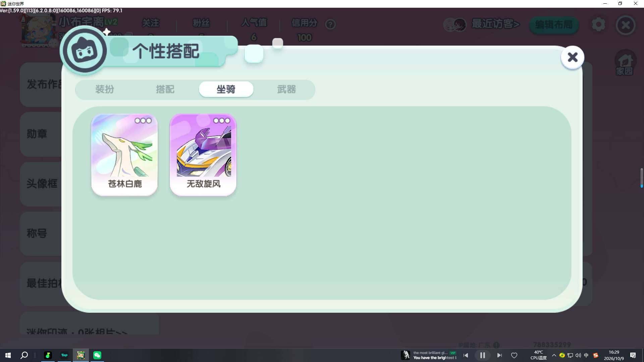Click the vertical scrollbar on right edge

(641, 178)
